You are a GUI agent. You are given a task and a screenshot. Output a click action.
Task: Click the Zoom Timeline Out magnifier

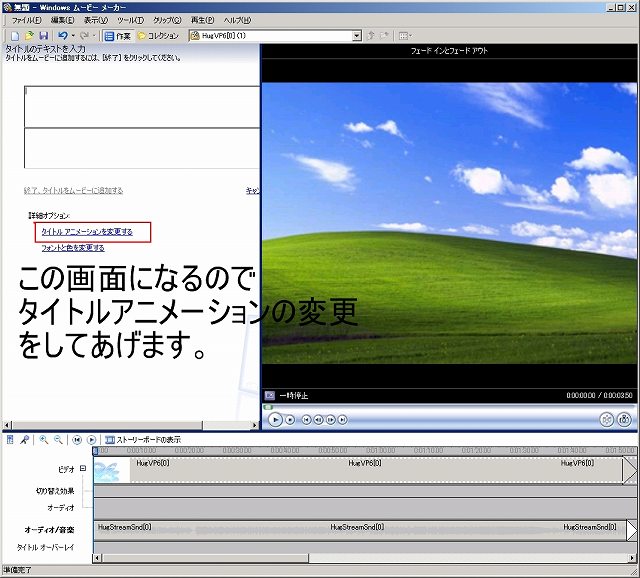(x=58, y=440)
